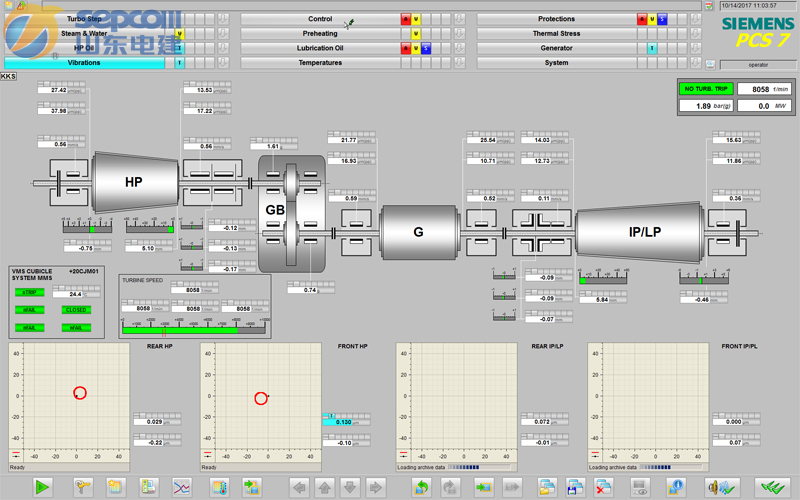Click the KKS button

8,76
